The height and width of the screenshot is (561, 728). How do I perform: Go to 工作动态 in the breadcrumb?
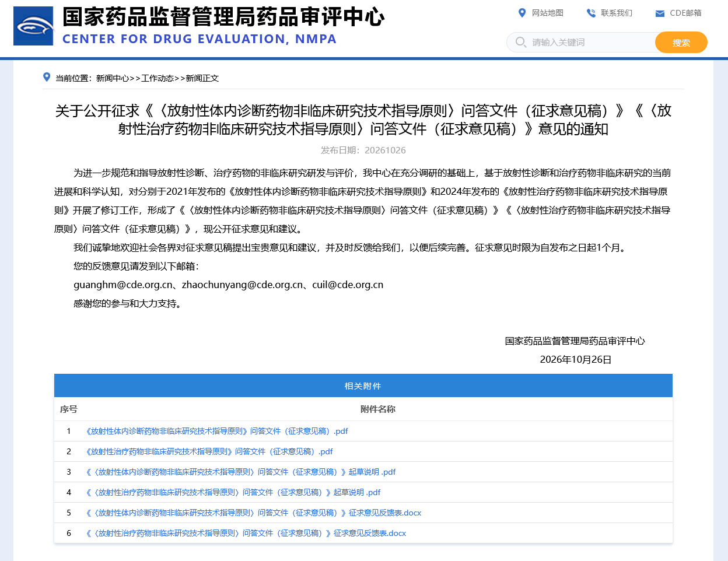157,78
